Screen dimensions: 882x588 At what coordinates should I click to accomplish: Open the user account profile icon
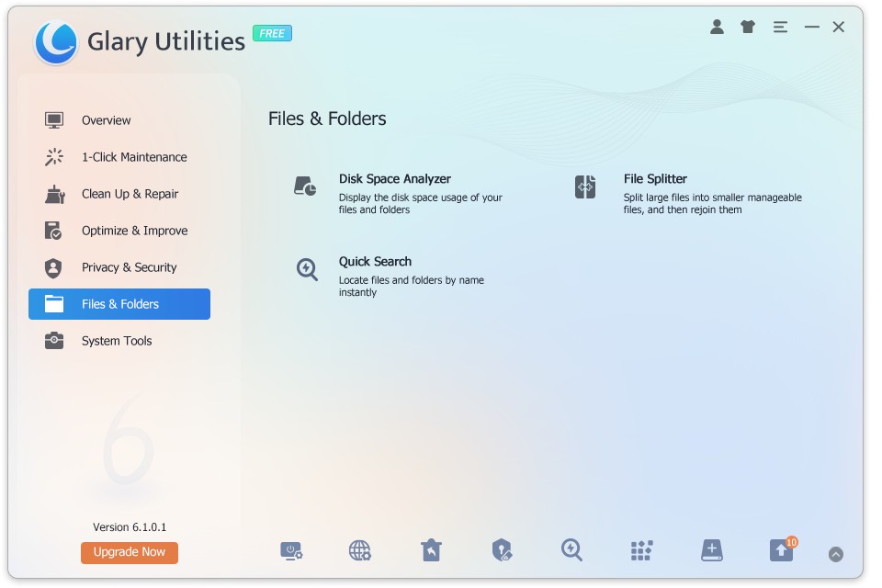(x=717, y=28)
